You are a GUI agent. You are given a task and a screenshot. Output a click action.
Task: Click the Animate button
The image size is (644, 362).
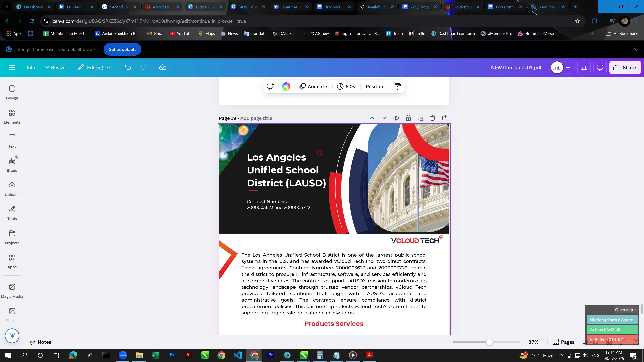click(313, 87)
